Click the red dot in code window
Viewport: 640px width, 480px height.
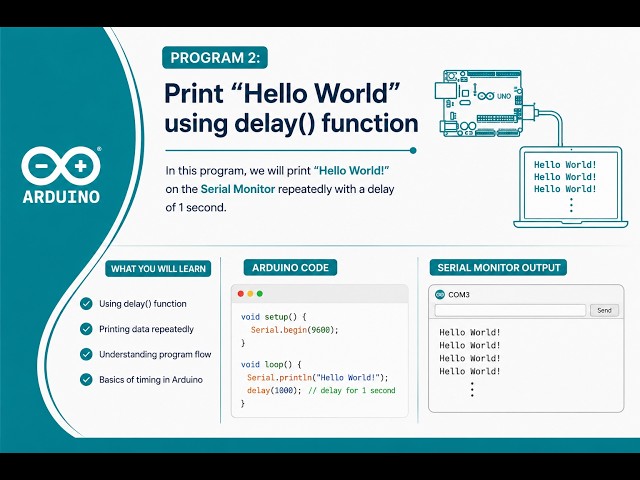(240, 294)
